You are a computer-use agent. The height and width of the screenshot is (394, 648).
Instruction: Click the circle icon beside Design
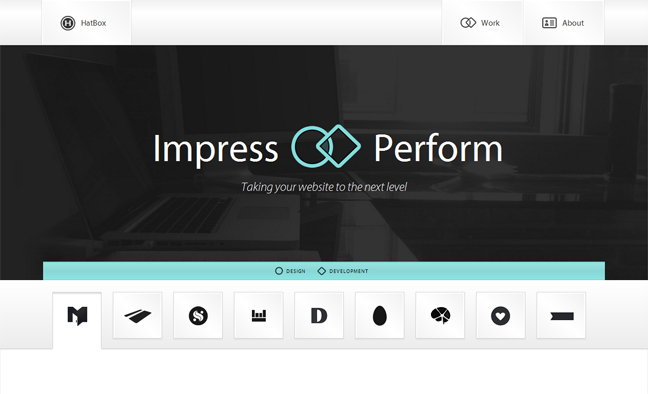click(x=279, y=271)
